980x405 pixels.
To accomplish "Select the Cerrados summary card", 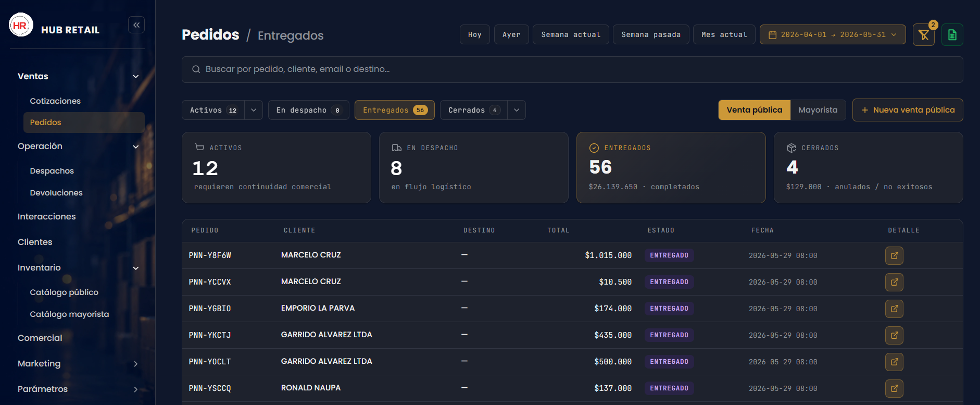I will coord(869,167).
